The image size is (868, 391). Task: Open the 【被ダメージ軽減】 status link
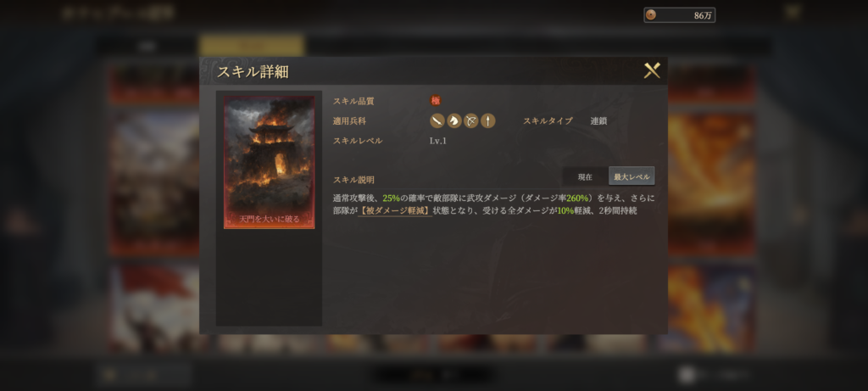click(395, 210)
